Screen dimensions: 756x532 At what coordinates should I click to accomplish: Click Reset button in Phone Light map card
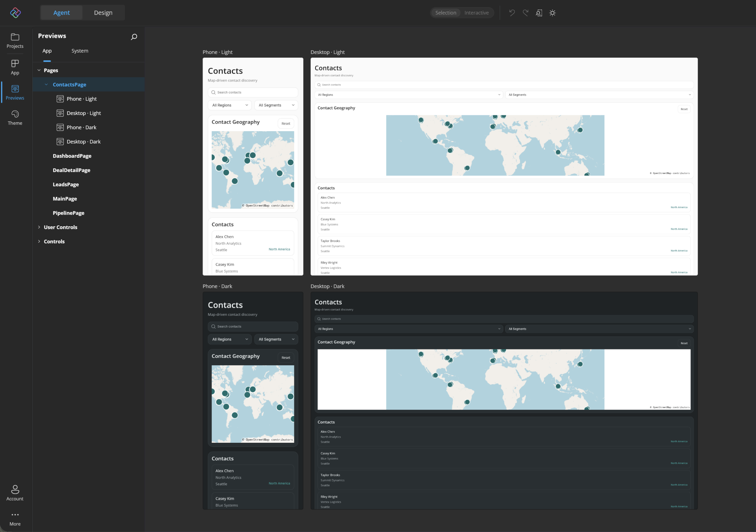pos(286,123)
